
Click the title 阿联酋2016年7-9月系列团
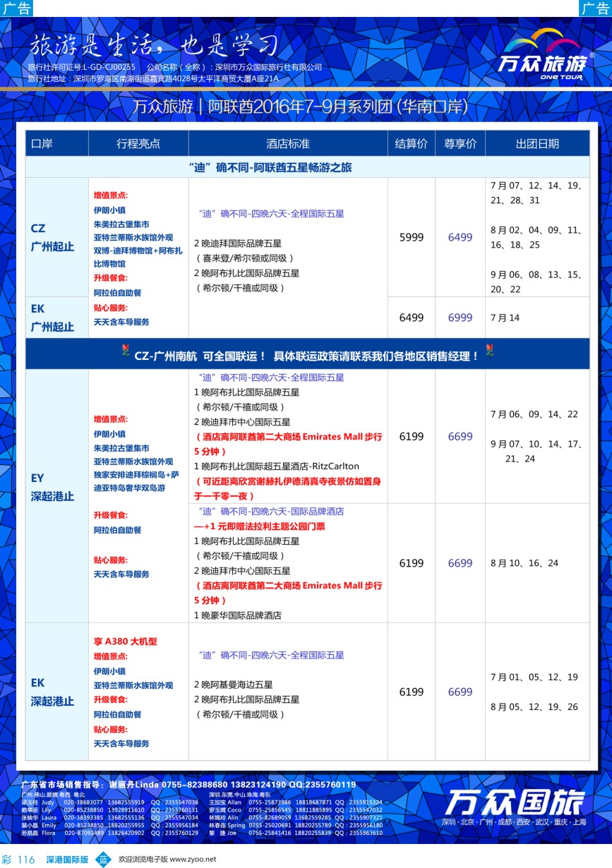[x=300, y=107]
